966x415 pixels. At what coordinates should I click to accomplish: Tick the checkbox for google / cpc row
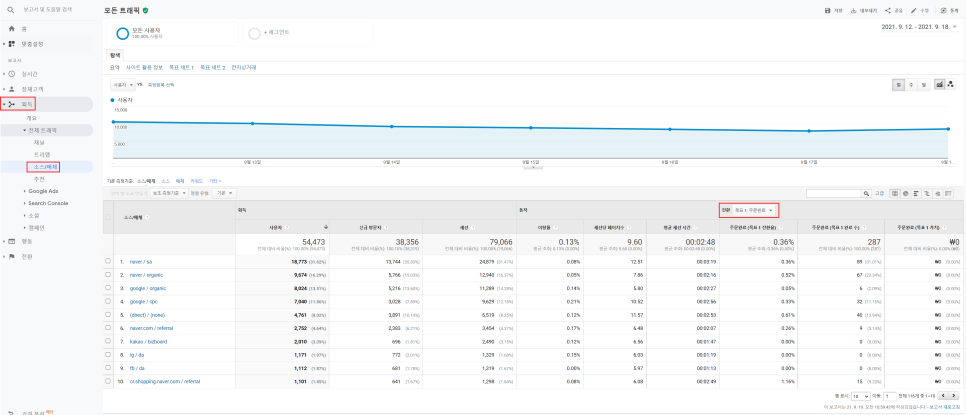pos(108,301)
